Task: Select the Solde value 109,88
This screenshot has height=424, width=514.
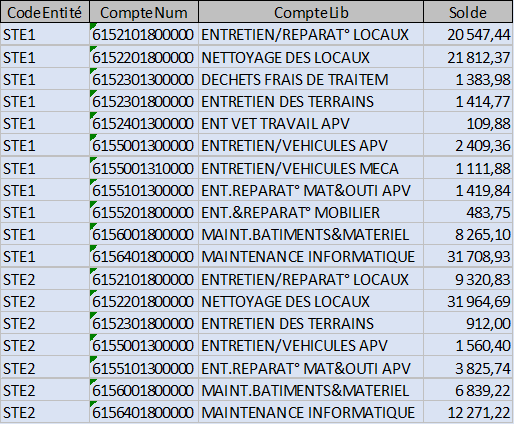Action: (468, 124)
